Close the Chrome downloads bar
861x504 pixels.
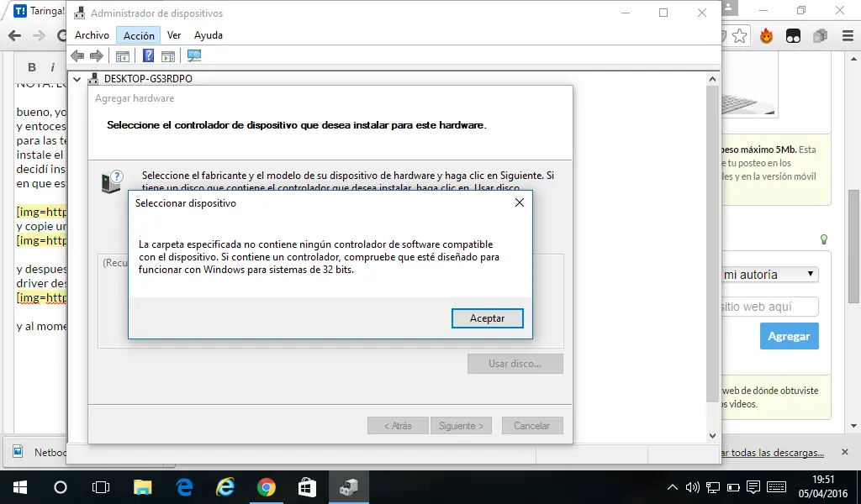(x=844, y=452)
